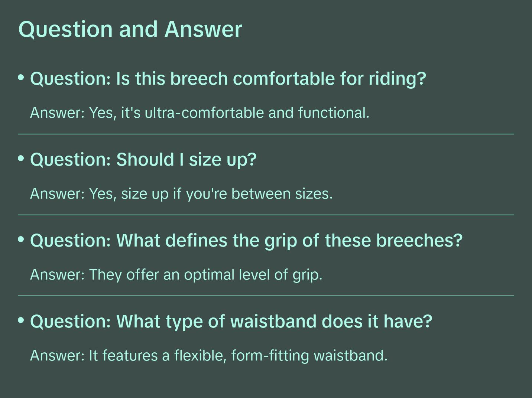
Task: Select the question about grip of these breeches
Action: click(246, 241)
